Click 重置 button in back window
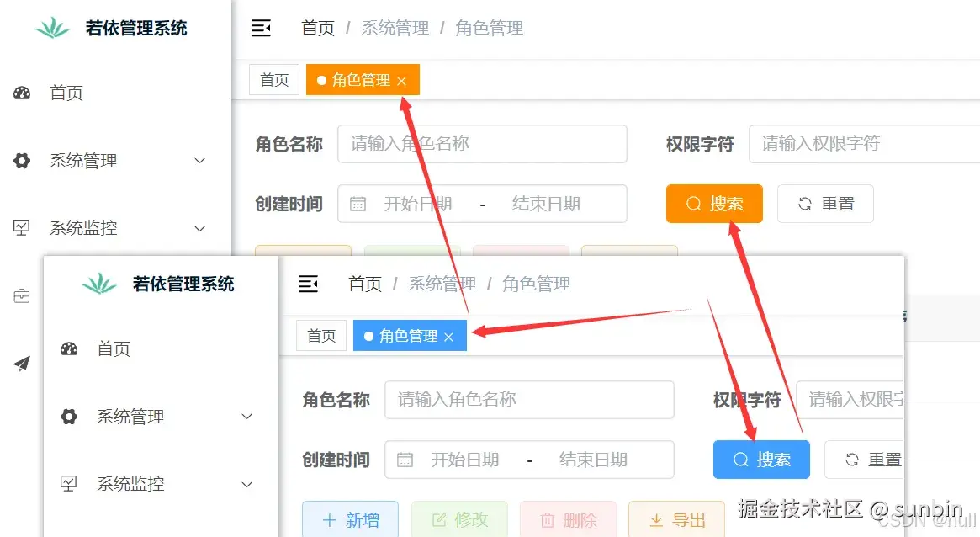Image resolution: width=980 pixels, height=537 pixels. [825, 204]
